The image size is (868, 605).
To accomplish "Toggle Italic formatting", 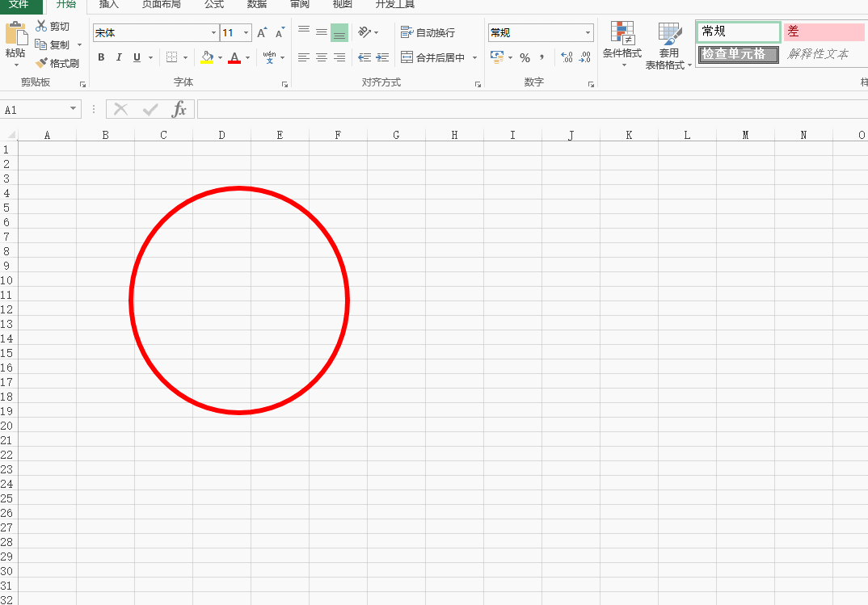I will tap(119, 57).
